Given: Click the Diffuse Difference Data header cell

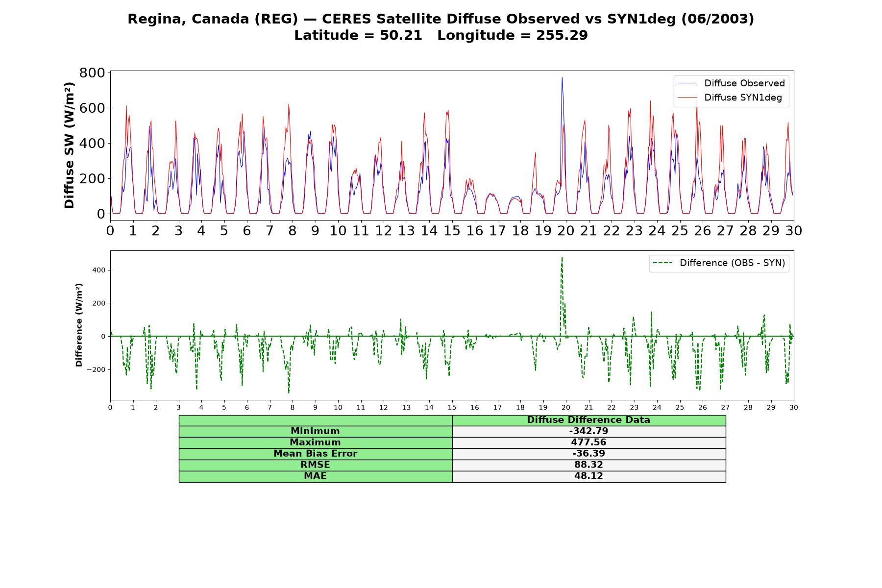Looking at the screenshot, I should [588, 420].
